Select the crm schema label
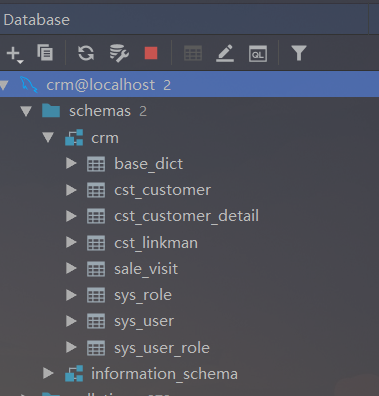379x396 pixels. 105,138
